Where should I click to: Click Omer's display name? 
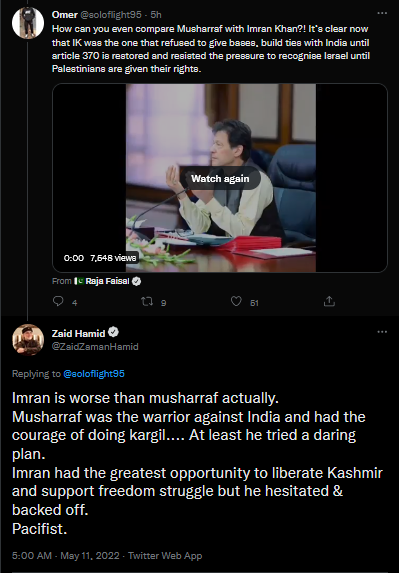[65, 14]
